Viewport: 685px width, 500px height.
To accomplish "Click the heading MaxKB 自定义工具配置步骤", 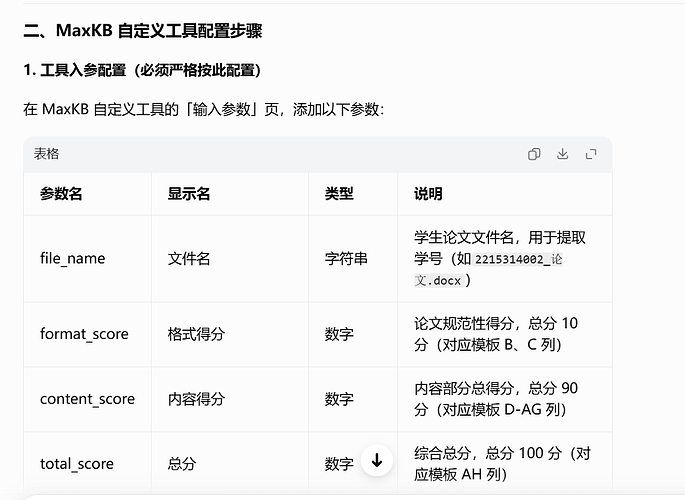I will 143,31.
